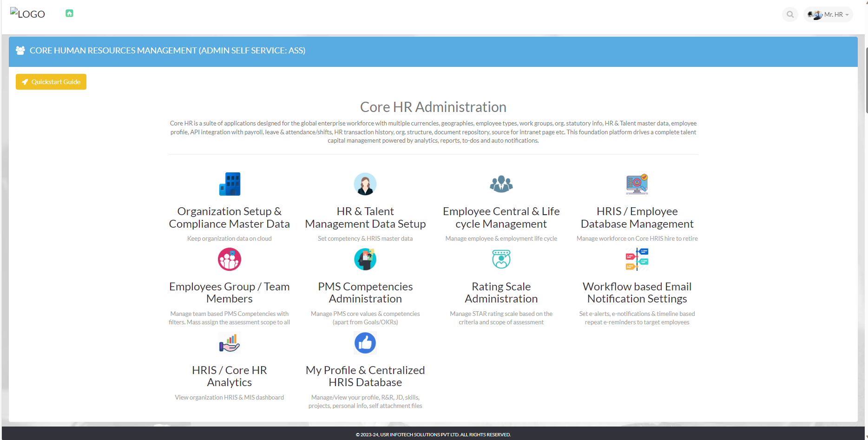Click the PMS Competencies head icon
Image resolution: width=868 pixels, height=440 pixels.
365,259
